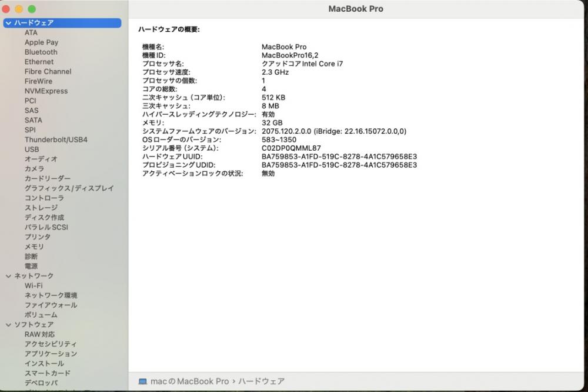Close the window with the red button
The height and width of the screenshot is (392, 588).
[6, 9]
